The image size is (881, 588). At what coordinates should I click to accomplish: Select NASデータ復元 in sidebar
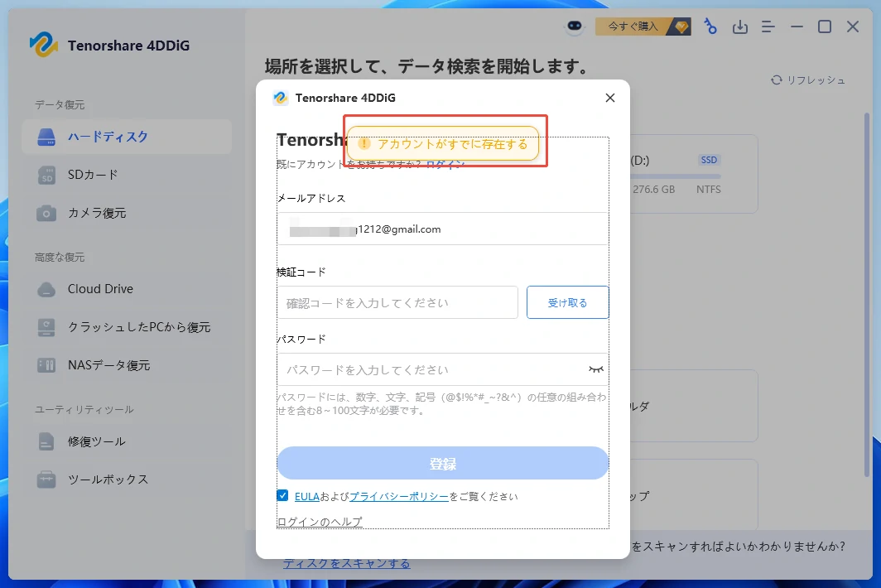click(127, 365)
